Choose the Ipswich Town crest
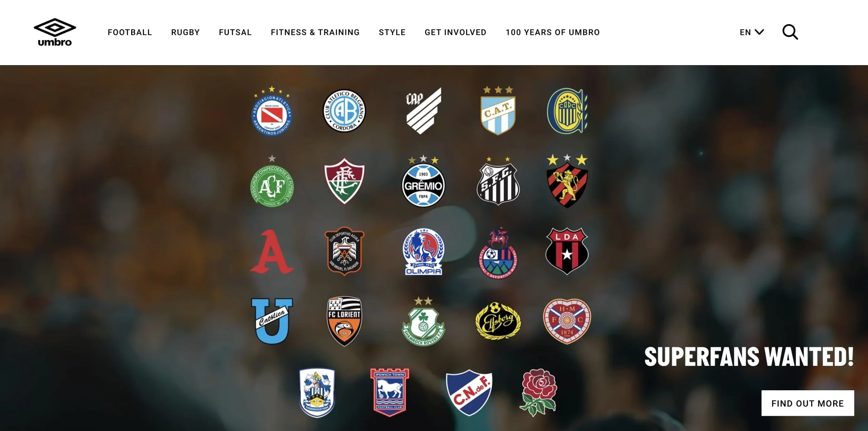 pos(390,392)
